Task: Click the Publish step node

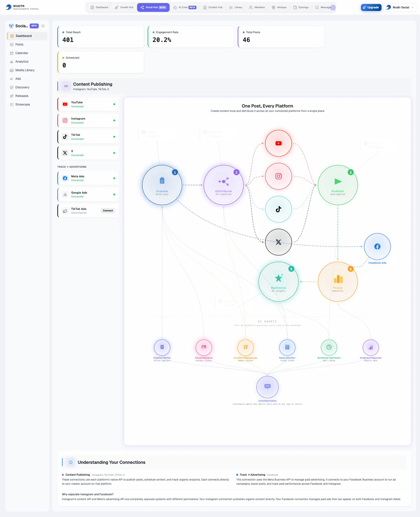Action: click(338, 185)
